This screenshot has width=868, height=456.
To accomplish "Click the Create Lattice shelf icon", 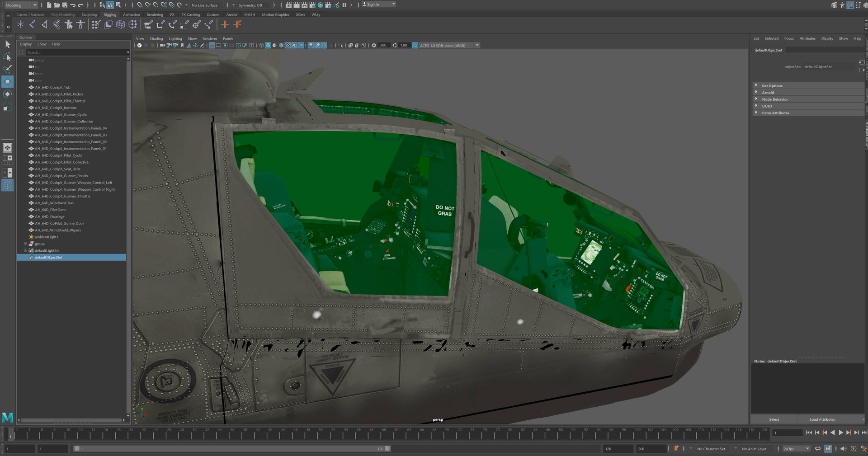I will point(121,24).
